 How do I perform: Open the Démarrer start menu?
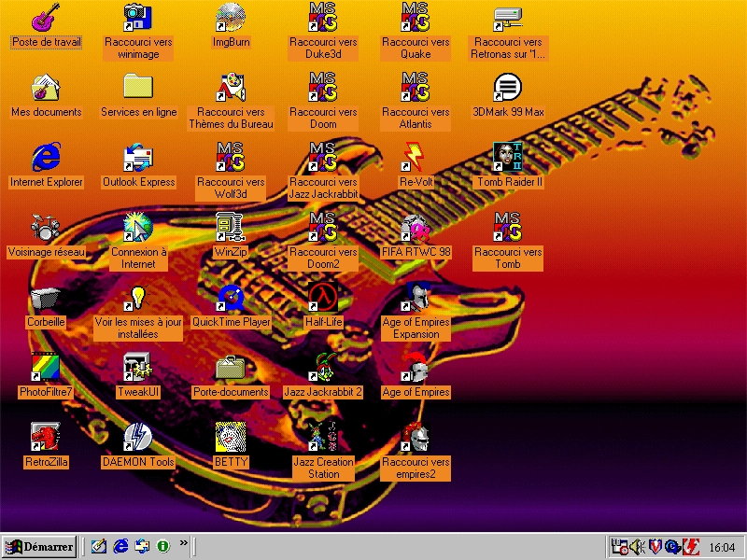(39, 546)
